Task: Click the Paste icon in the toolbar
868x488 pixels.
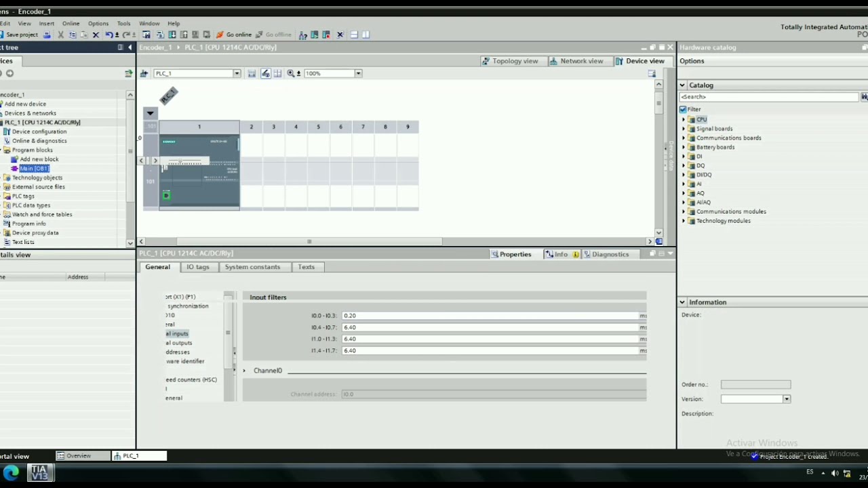Action: pos(85,35)
